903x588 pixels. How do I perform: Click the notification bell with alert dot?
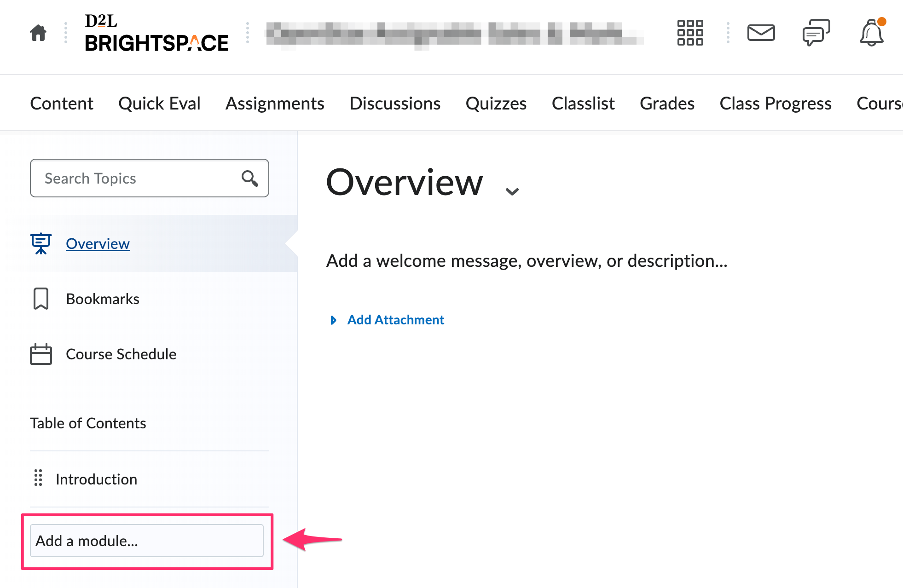[872, 34]
